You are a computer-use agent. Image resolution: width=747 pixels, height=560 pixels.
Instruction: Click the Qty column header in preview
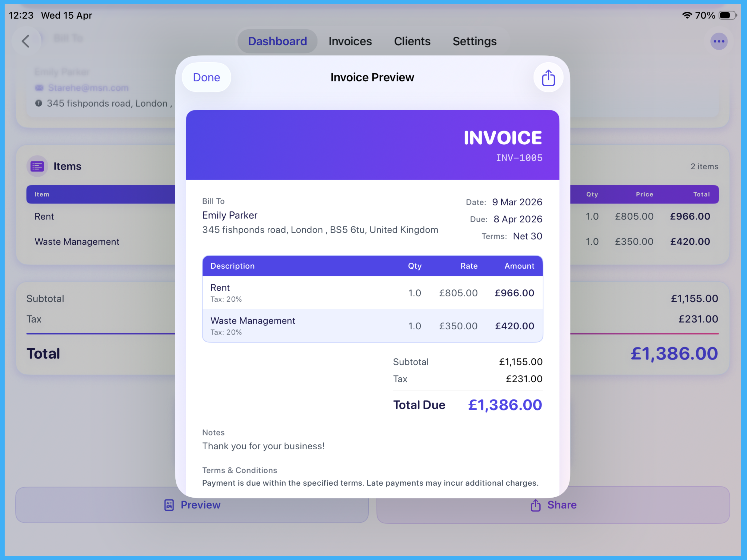pyautogui.click(x=414, y=266)
